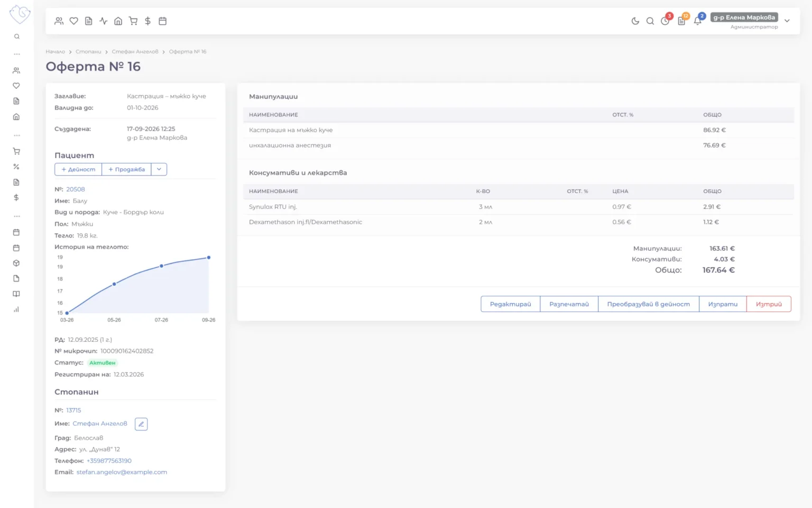The image size is (812, 508).
Task: Open the activity pulse icon in top toolbar
Action: click(104, 21)
